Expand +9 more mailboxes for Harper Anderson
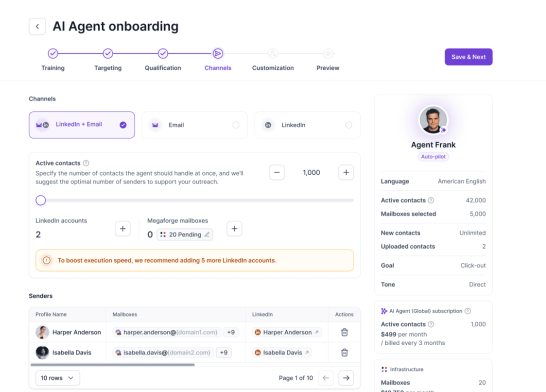This screenshot has width=546, height=392. pyautogui.click(x=231, y=332)
